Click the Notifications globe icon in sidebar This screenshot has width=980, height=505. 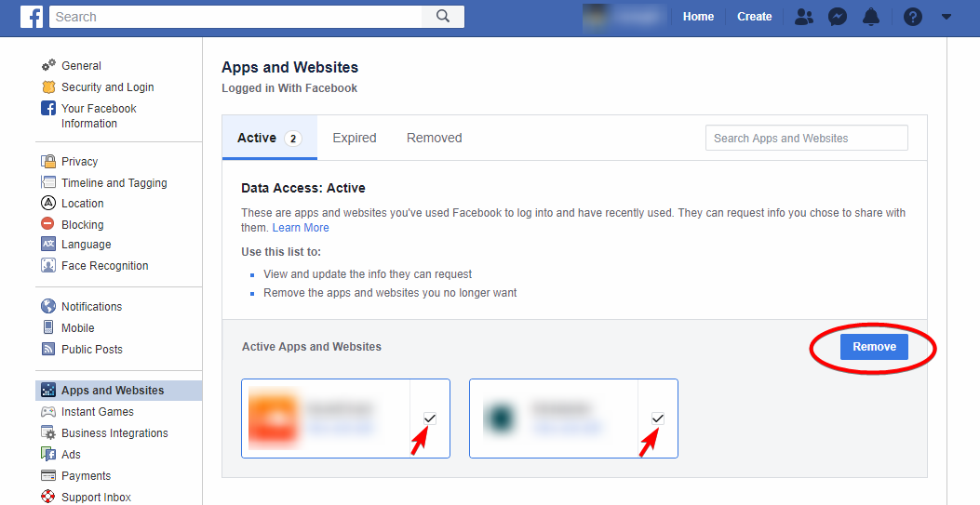pyautogui.click(x=48, y=306)
